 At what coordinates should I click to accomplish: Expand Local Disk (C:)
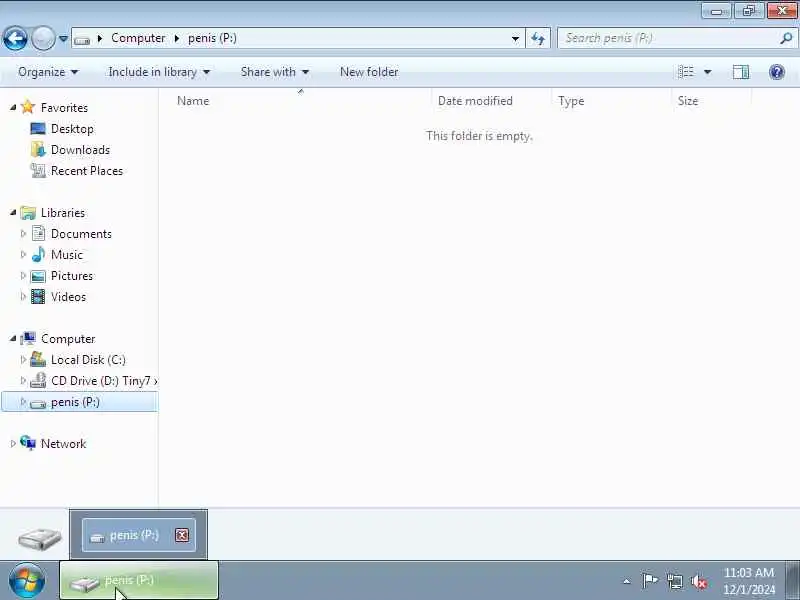click(x=23, y=360)
